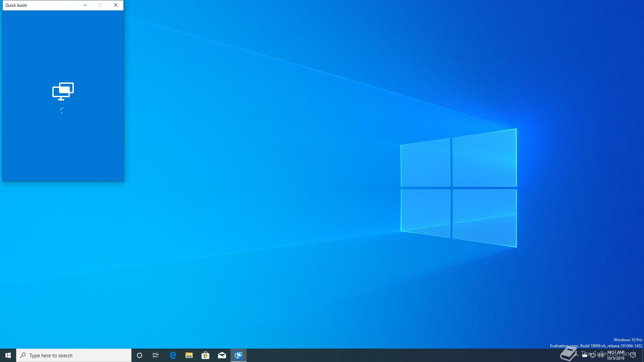Screen dimensions: 644x362
Task: Open the clock showing 10:17 AM
Action: (615, 355)
